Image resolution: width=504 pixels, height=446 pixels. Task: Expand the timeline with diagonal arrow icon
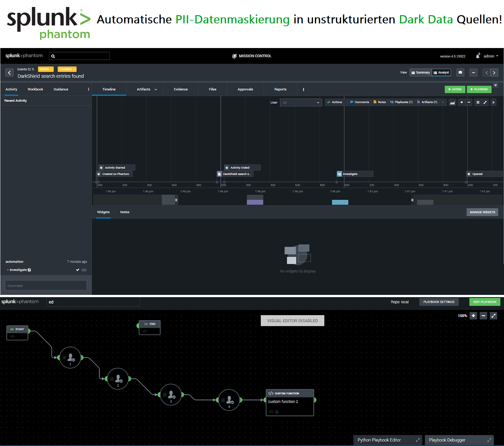coord(485,102)
